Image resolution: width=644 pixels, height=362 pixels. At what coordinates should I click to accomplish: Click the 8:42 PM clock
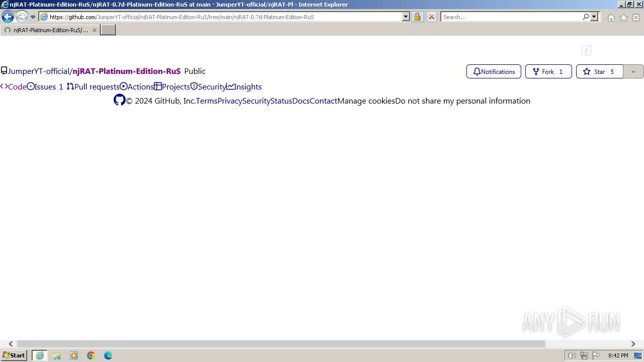pyautogui.click(x=618, y=355)
